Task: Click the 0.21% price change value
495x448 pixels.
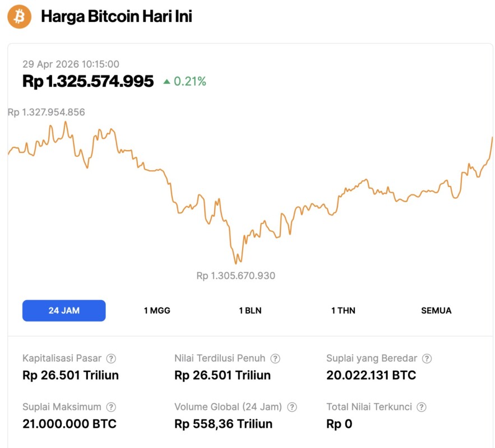Action: (x=190, y=82)
